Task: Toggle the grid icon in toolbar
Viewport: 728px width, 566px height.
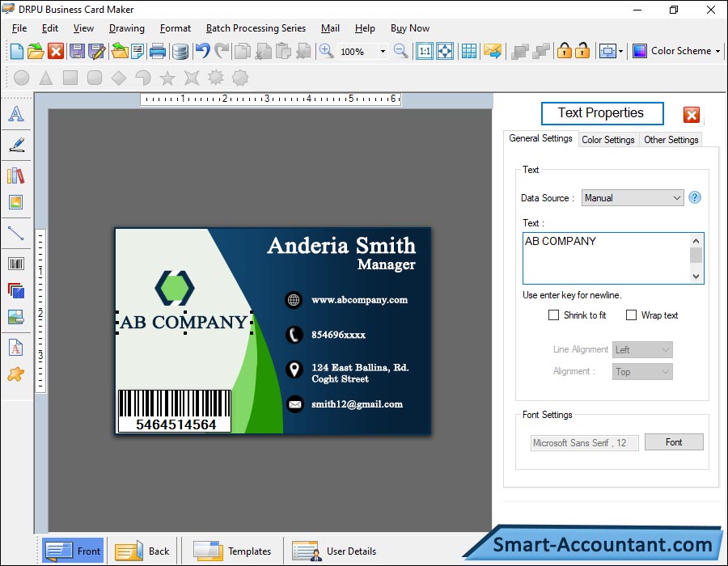Action: (469, 51)
